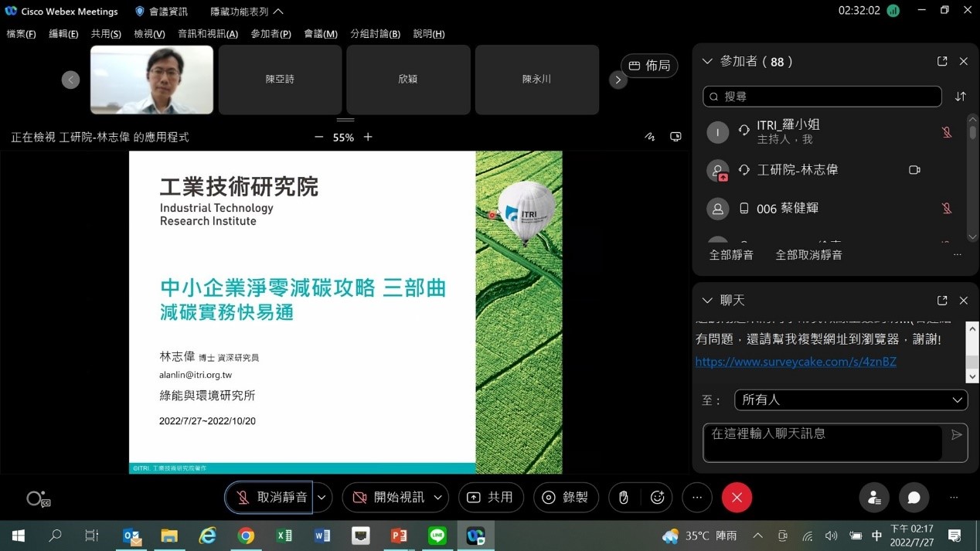The image size is (980, 551).
Task: Open the 檔案(F) menu
Action: (22, 34)
